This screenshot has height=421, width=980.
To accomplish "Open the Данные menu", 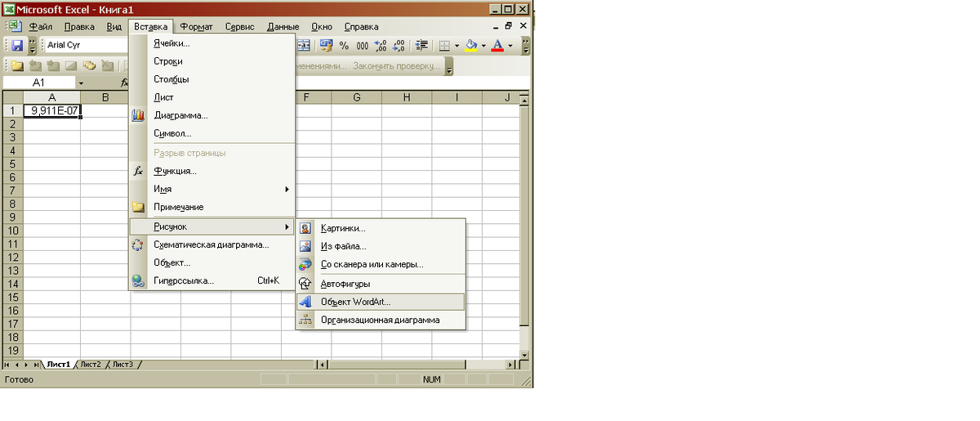I will pyautogui.click(x=283, y=27).
